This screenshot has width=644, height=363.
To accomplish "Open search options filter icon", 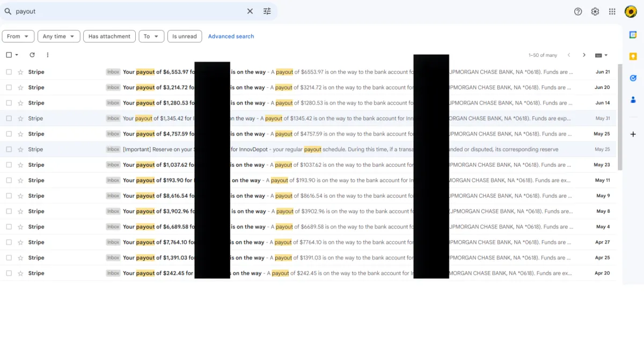I will 267,11.
